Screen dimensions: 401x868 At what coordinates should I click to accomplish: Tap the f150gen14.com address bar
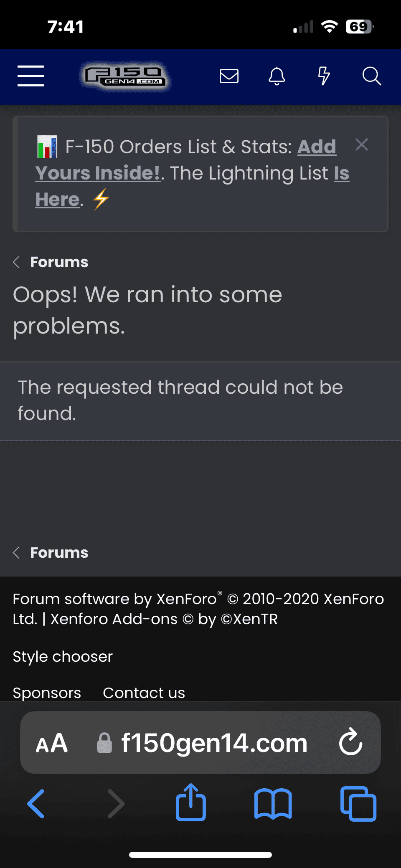214,743
